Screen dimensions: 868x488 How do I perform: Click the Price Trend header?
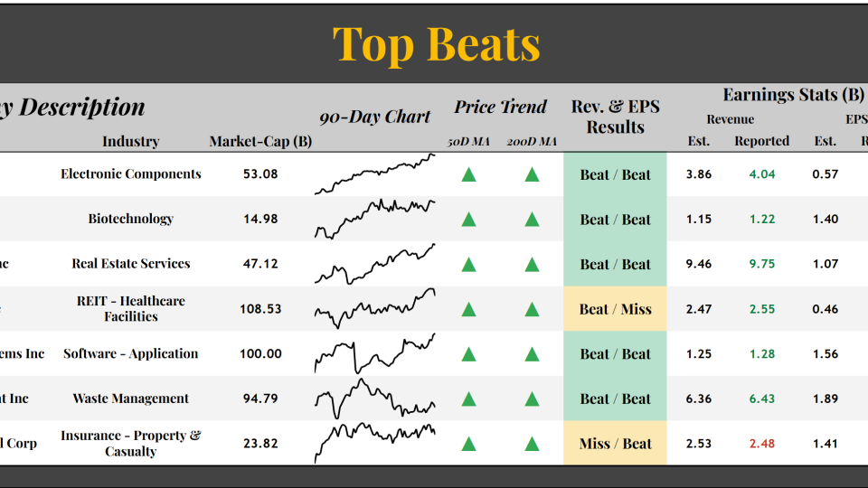(x=500, y=108)
